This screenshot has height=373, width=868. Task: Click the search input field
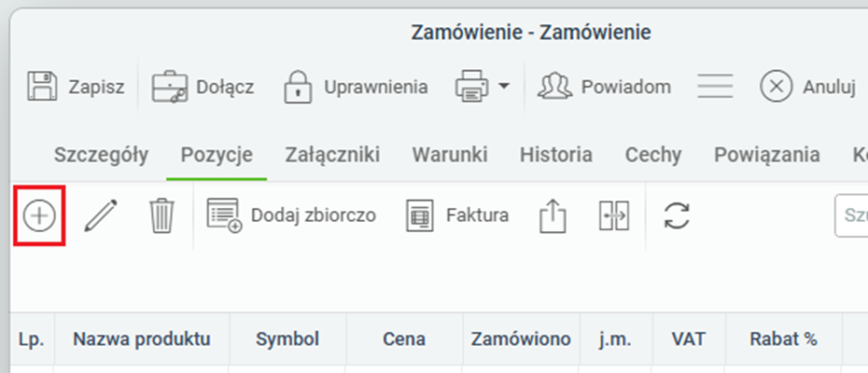[x=851, y=215]
